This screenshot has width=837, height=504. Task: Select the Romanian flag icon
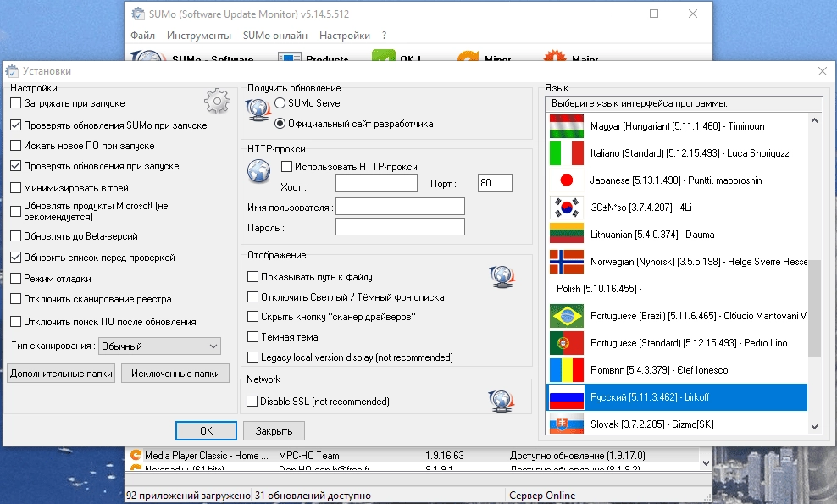(x=567, y=370)
